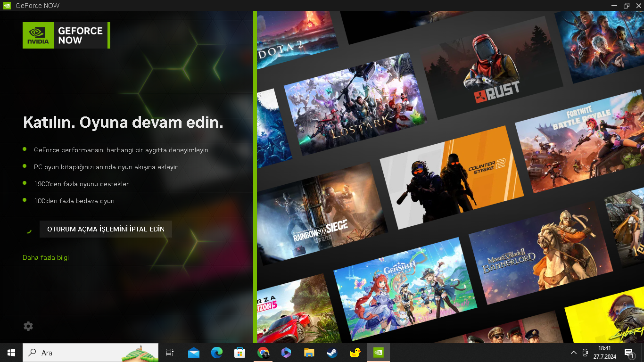Click the Meet Now camera tray icon

(x=585, y=353)
